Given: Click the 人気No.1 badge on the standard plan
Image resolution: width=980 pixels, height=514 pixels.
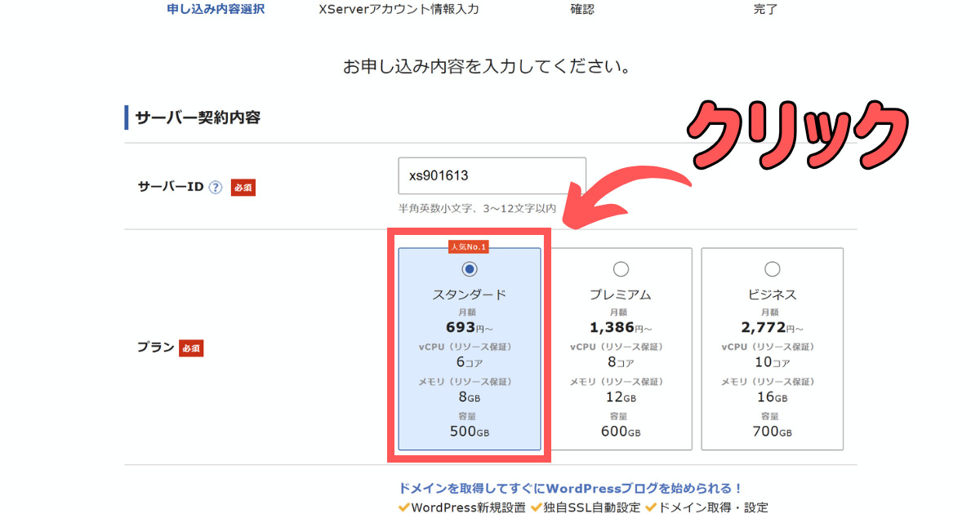Looking at the screenshot, I should point(470,246).
